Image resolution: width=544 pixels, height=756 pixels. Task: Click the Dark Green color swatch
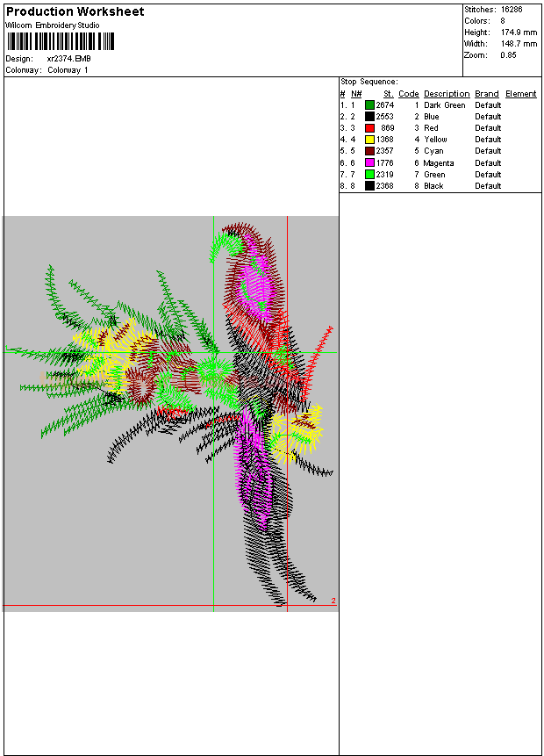click(369, 105)
